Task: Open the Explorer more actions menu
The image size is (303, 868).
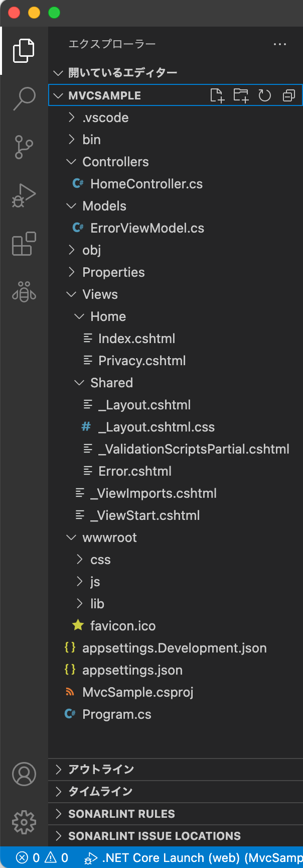Action: (x=280, y=44)
